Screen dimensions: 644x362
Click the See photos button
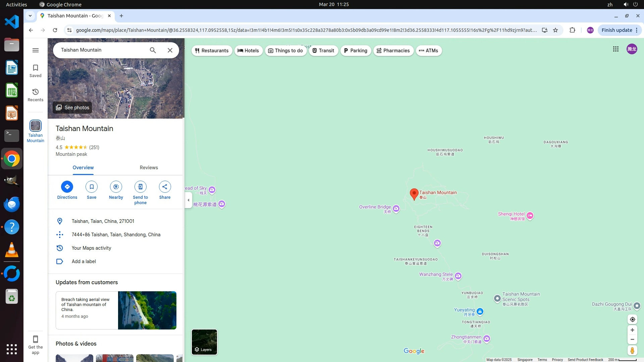coord(72,108)
